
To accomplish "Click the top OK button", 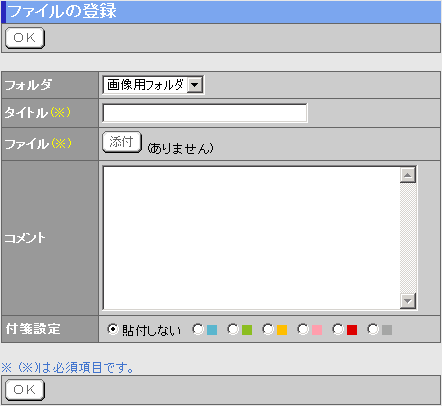I will (x=25, y=38).
